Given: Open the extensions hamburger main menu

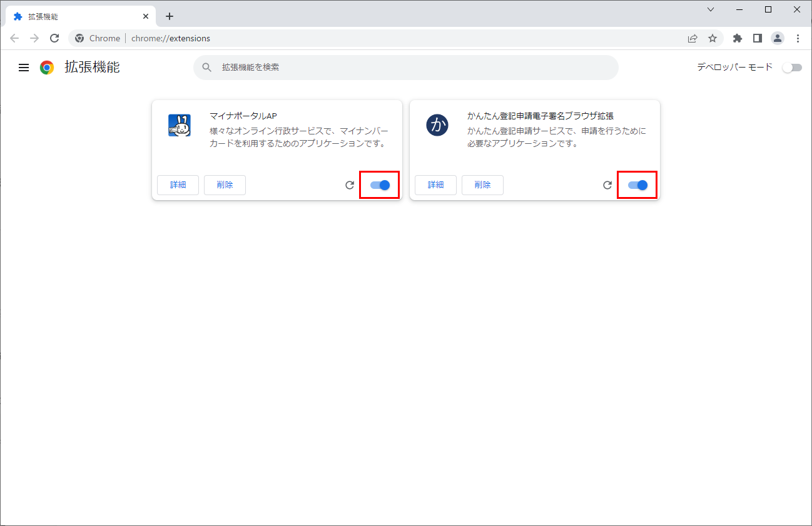Looking at the screenshot, I should click(24, 68).
